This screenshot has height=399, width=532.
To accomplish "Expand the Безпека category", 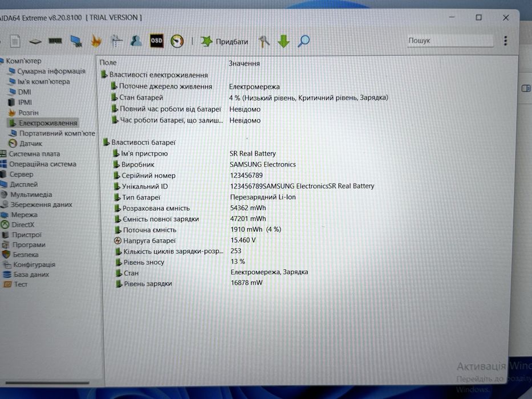I will tap(21, 254).
